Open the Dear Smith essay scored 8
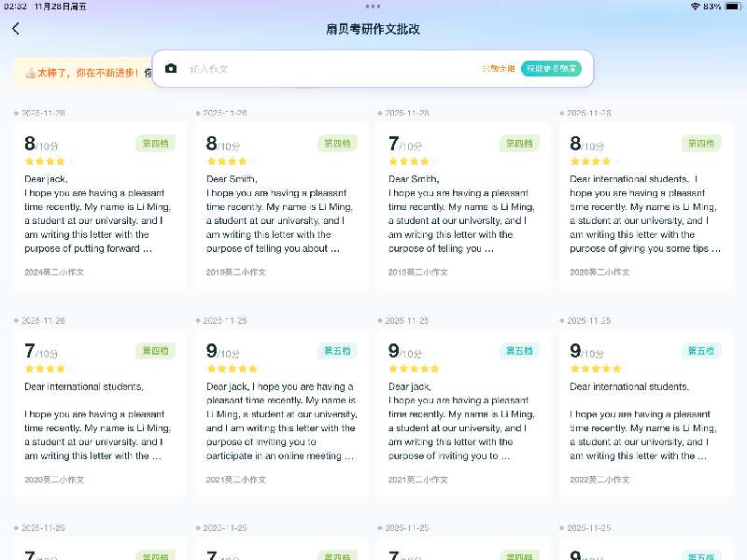The height and width of the screenshot is (560, 747). (x=281, y=215)
